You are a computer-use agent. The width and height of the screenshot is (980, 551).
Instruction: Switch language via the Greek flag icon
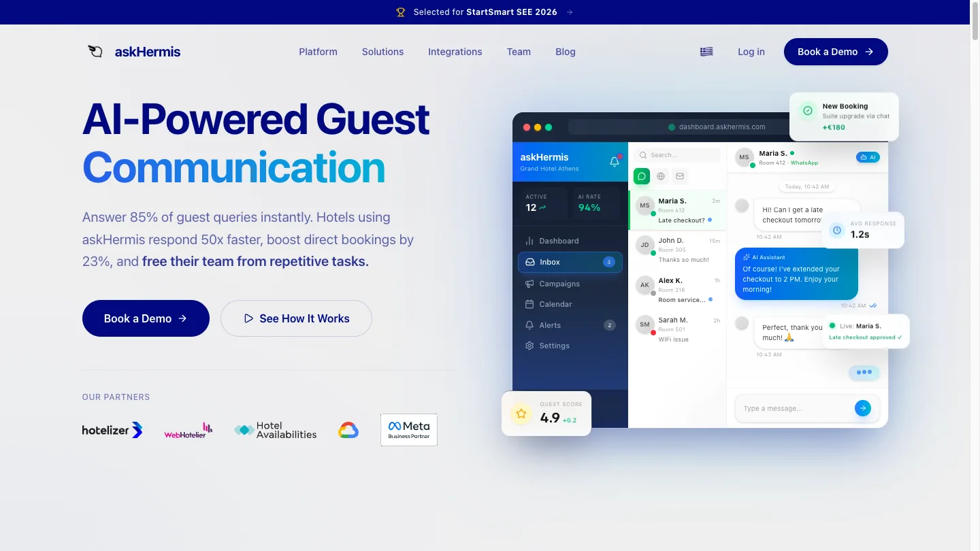click(706, 52)
